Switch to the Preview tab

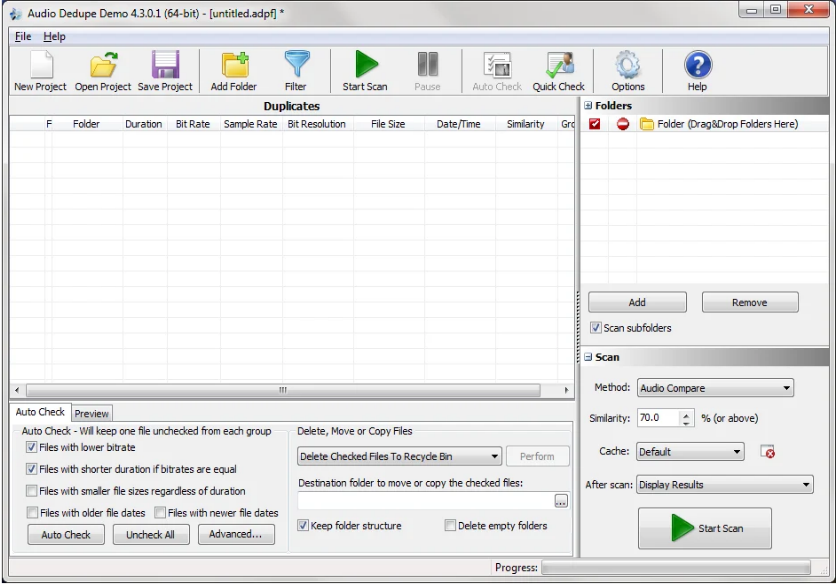[92, 413]
